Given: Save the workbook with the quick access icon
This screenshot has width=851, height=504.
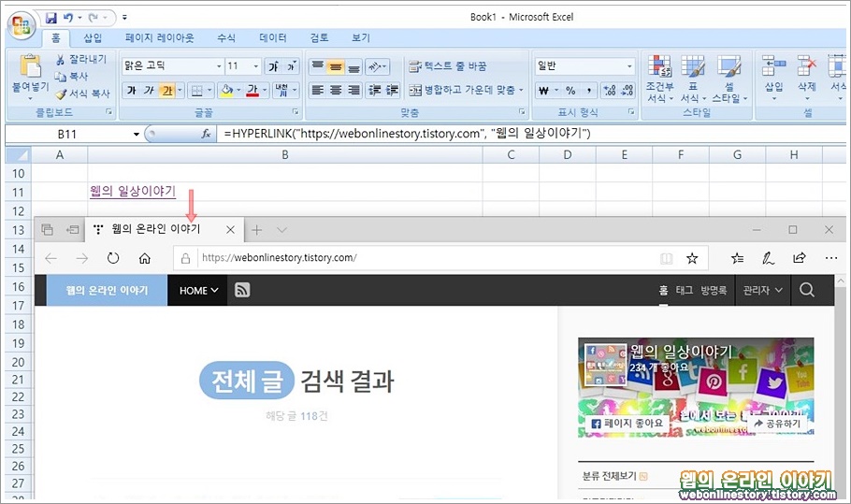Looking at the screenshot, I should (51, 18).
